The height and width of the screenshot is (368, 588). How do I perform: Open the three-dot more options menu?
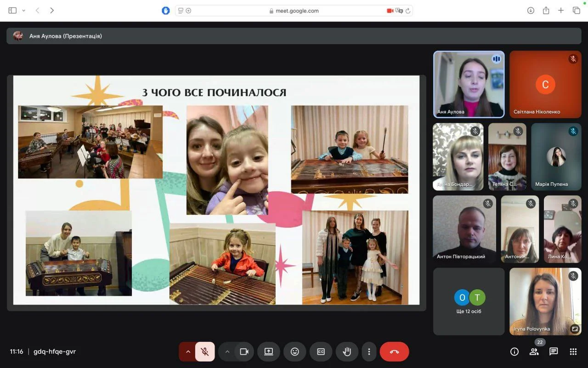pyautogui.click(x=369, y=352)
